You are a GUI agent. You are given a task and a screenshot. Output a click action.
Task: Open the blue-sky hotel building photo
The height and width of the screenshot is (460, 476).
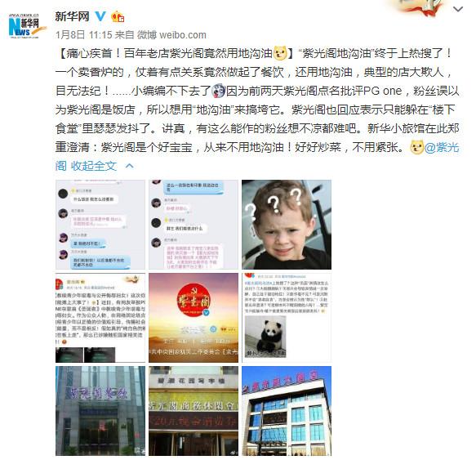tap(287, 411)
